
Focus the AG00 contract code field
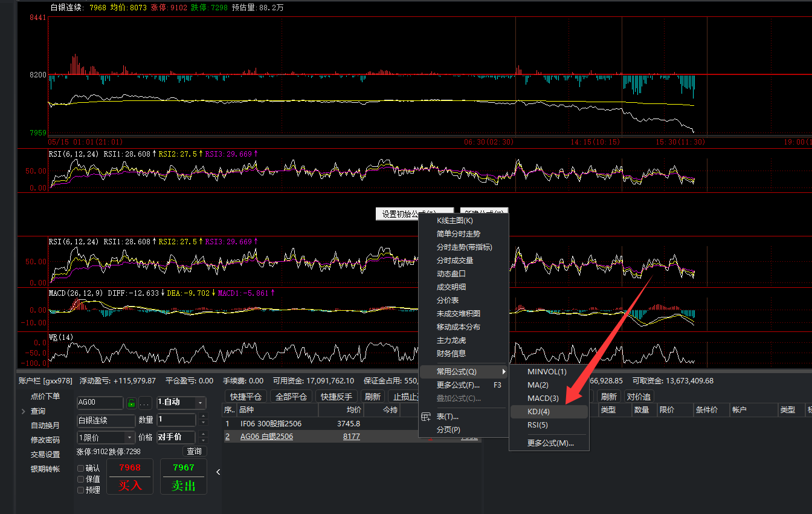point(100,403)
